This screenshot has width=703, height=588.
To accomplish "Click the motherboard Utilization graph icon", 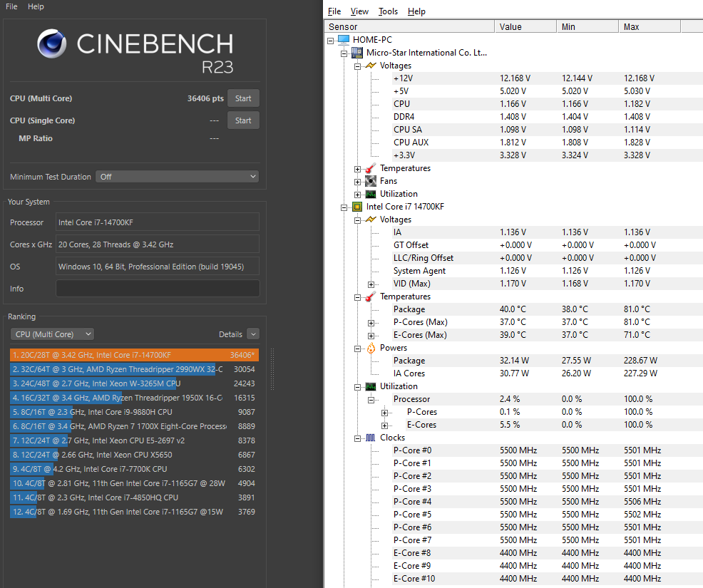I will pyautogui.click(x=370, y=194).
